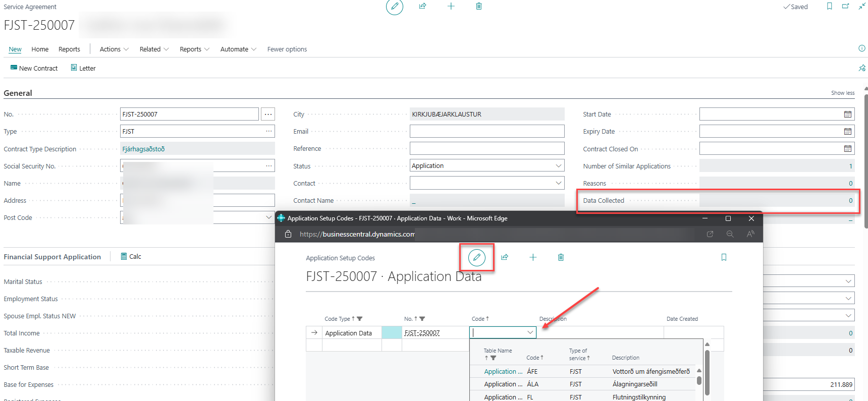Click the bookmark icon in Application Data popup
868x401 pixels.
(x=724, y=257)
